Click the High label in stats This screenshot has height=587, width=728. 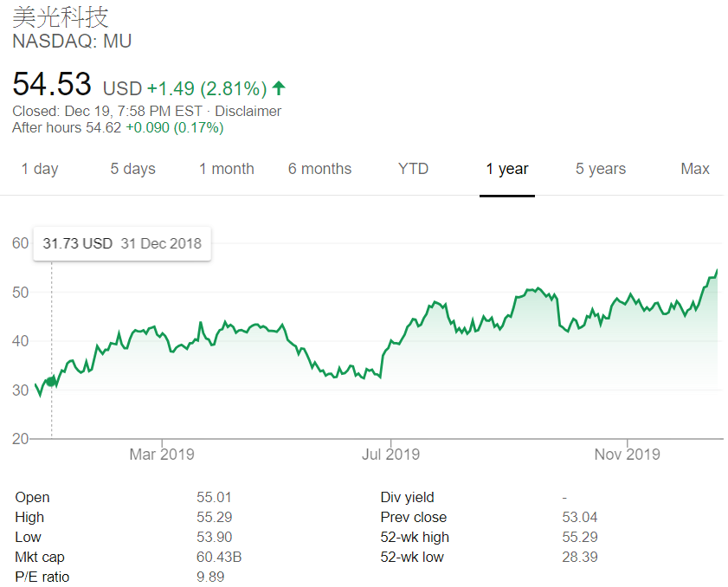pyautogui.click(x=29, y=518)
